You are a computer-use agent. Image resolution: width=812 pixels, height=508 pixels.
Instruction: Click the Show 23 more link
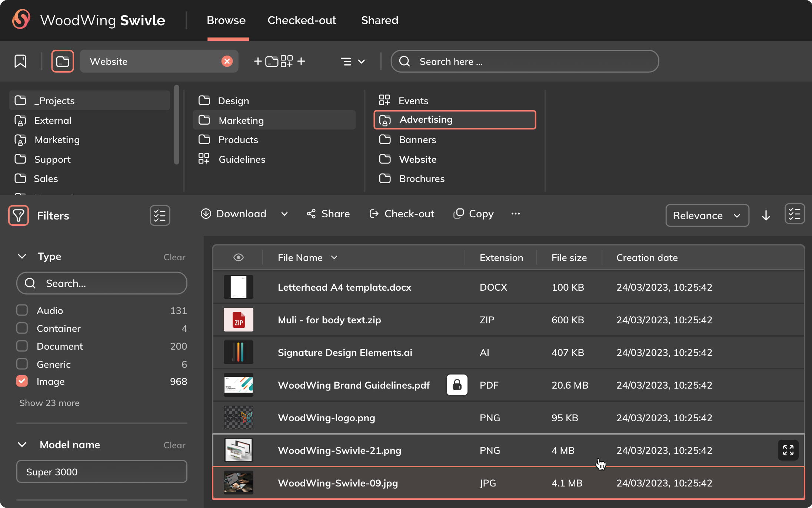coord(49,403)
